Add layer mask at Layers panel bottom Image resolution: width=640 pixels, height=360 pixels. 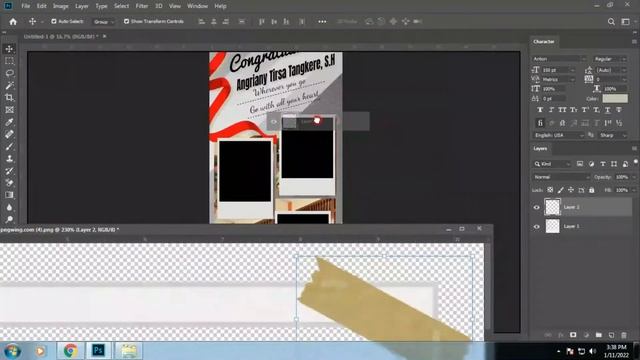(x=573, y=335)
